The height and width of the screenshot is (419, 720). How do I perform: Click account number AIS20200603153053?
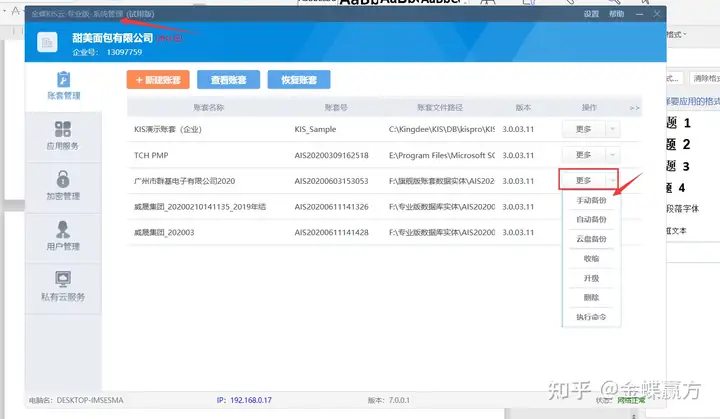coord(332,181)
